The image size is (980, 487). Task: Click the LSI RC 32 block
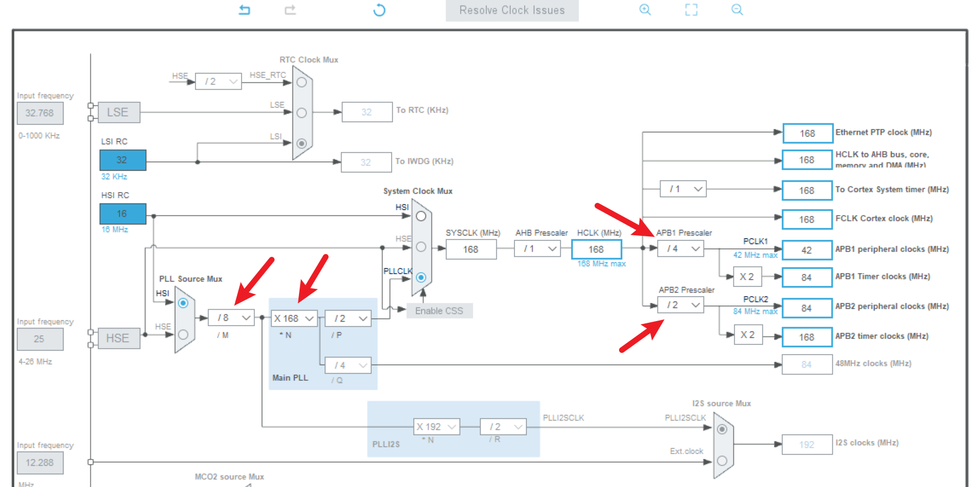point(123,160)
